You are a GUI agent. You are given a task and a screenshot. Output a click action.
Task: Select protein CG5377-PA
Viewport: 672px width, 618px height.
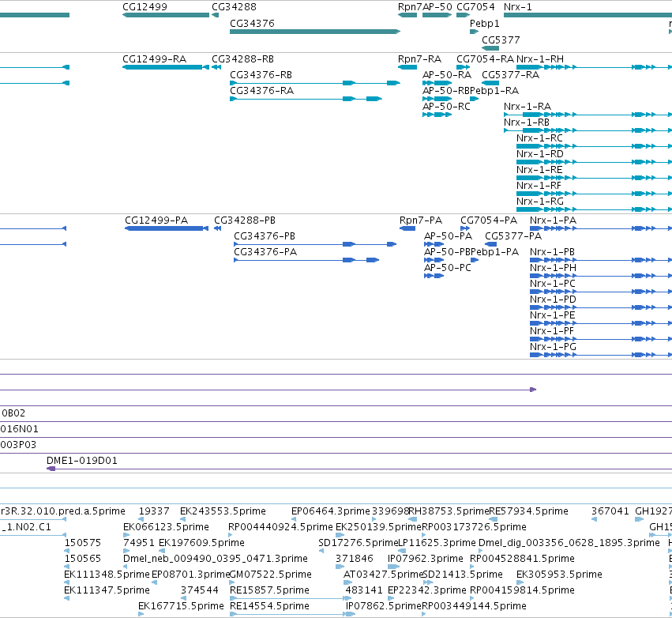pos(513,236)
